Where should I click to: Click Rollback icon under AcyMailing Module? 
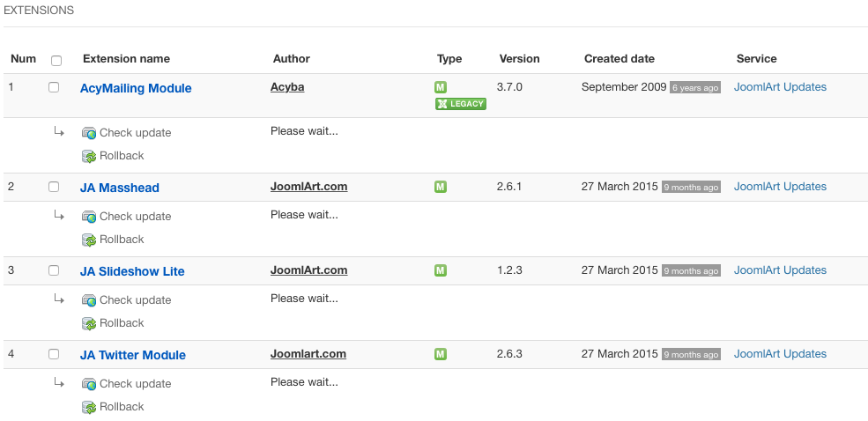[x=89, y=156]
